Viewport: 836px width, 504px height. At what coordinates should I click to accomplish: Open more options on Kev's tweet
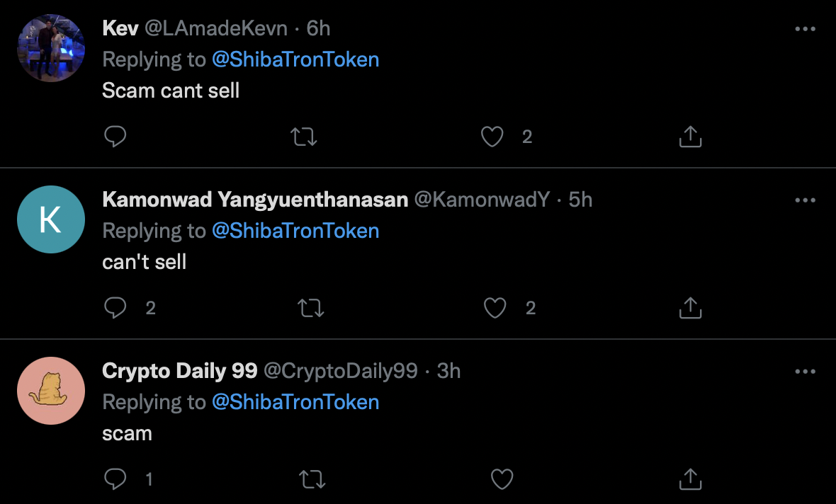pyautogui.click(x=806, y=29)
